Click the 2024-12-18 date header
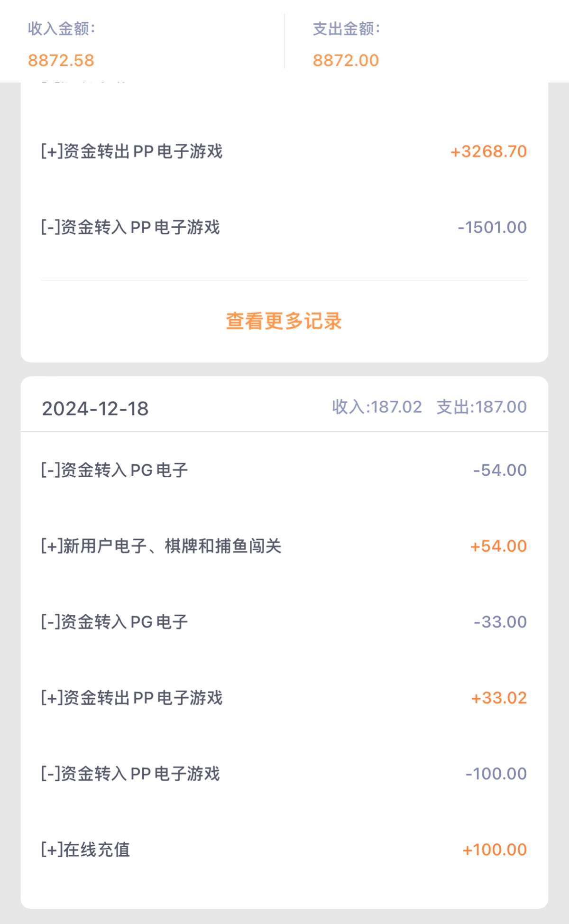 (x=95, y=408)
